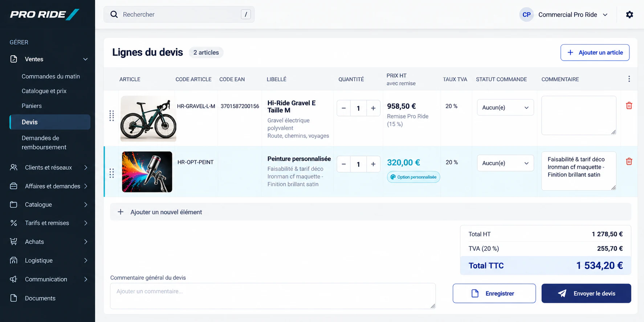Focus the Rechercher search field
Screen dimensions: 644x322
(x=179, y=15)
